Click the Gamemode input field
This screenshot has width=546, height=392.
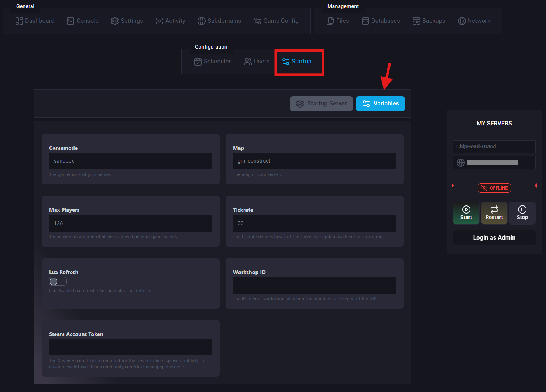(131, 161)
